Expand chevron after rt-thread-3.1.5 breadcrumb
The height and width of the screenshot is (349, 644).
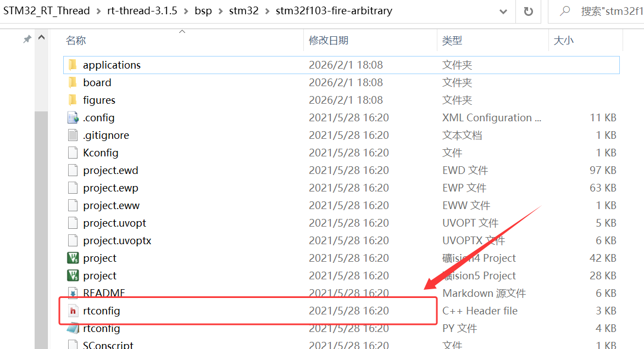tap(186, 12)
